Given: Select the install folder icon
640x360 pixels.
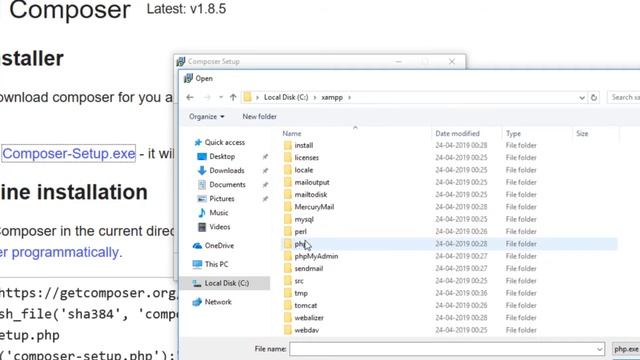Looking at the screenshot, I should point(288,145).
